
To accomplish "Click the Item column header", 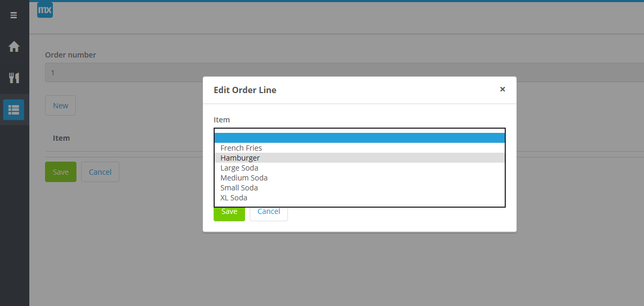I will click(61, 138).
